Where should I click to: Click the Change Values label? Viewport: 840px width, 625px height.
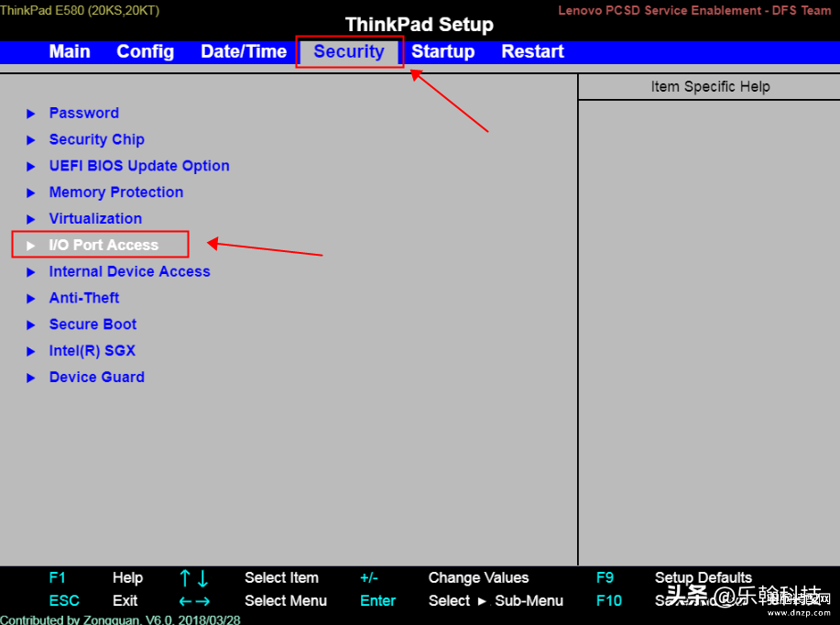(478, 577)
